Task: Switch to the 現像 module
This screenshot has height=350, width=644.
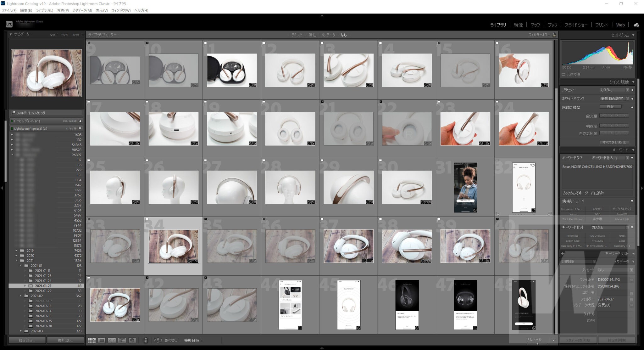Action: pos(518,25)
